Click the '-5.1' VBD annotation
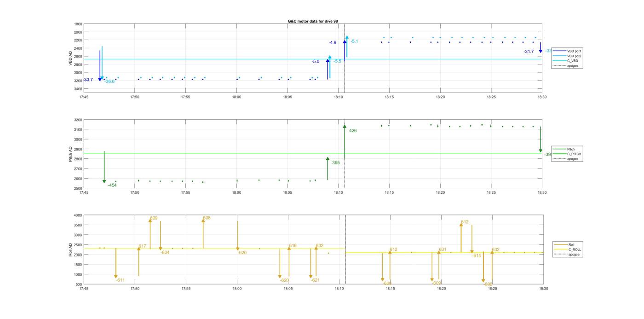The width and height of the screenshot is (644, 319). coord(354,41)
